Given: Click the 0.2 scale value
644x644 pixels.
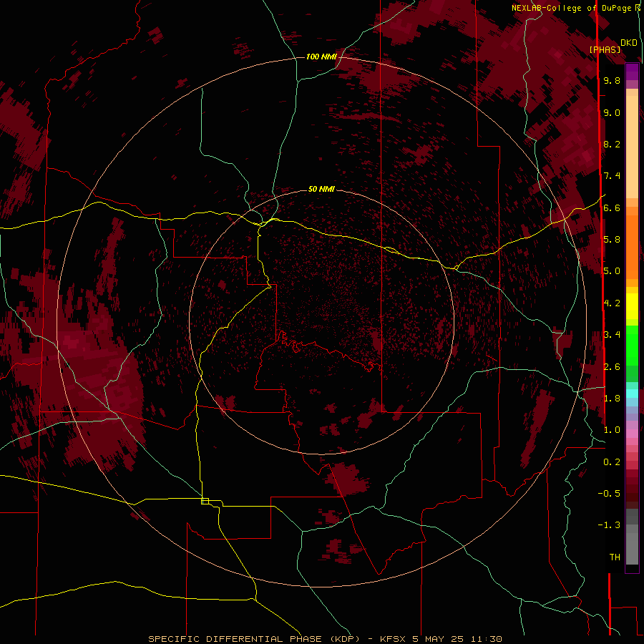Looking at the screenshot, I should coord(612,462).
